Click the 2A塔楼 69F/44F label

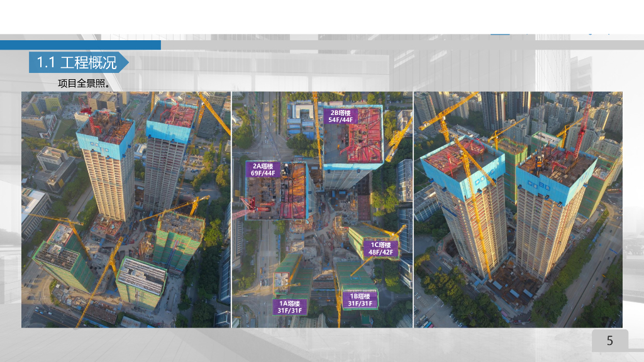pos(263,170)
